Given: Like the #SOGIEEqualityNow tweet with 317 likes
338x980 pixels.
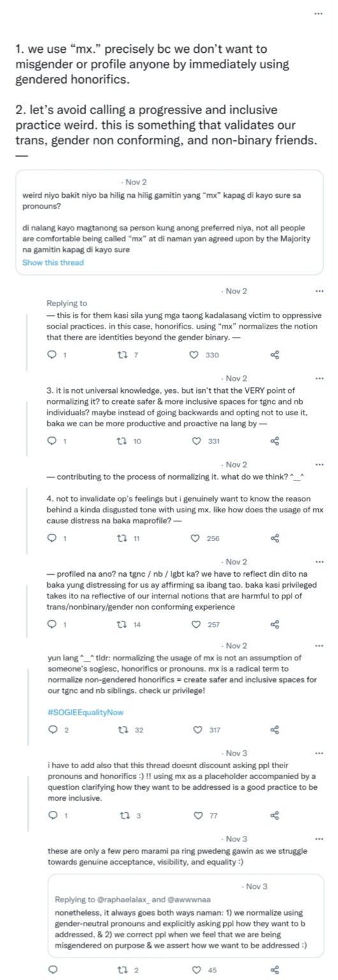Looking at the screenshot, I should pyautogui.click(x=195, y=729).
